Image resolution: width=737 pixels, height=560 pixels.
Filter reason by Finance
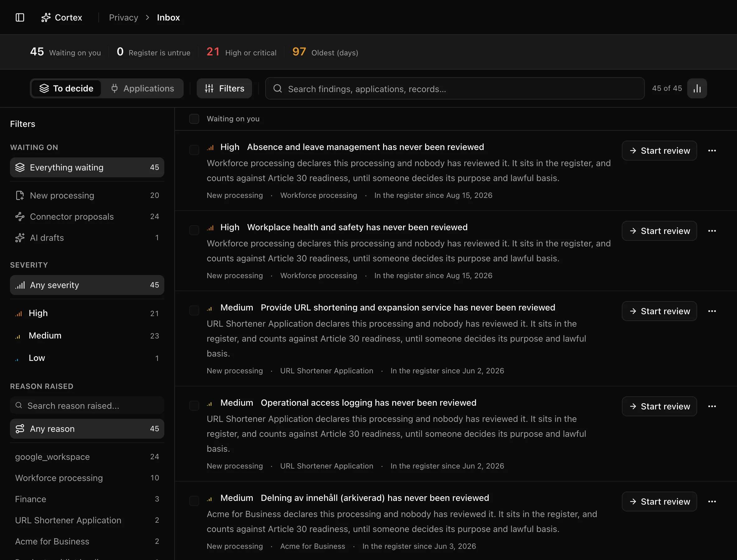click(x=87, y=499)
